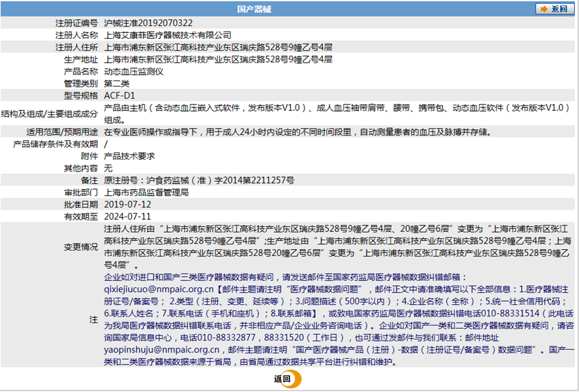Screen dimensions: 579x392
Task: Click the 注 label beside the note
Action: pos(93,319)
